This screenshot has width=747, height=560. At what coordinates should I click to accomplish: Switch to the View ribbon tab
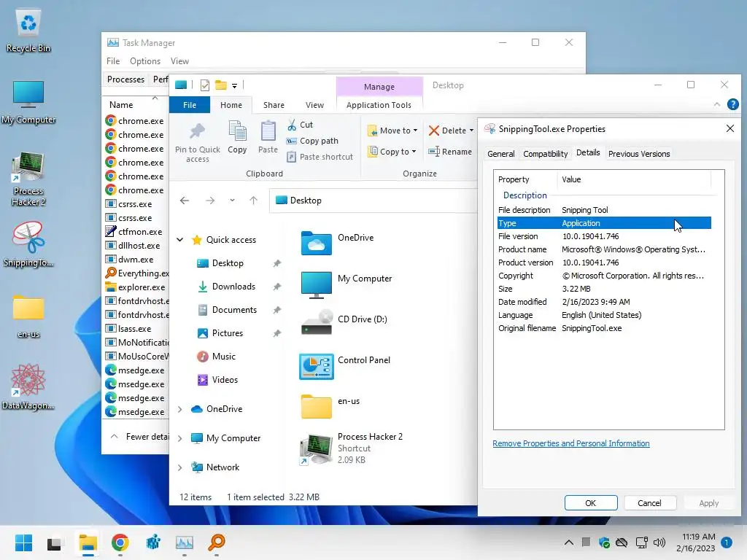click(x=314, y=105)
